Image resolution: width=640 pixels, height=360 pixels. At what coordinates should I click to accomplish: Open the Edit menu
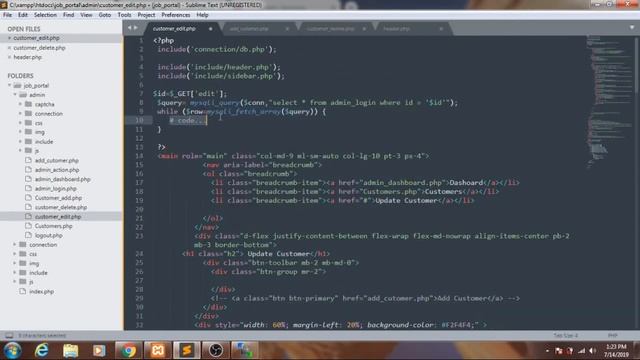(x=23, y=15)
